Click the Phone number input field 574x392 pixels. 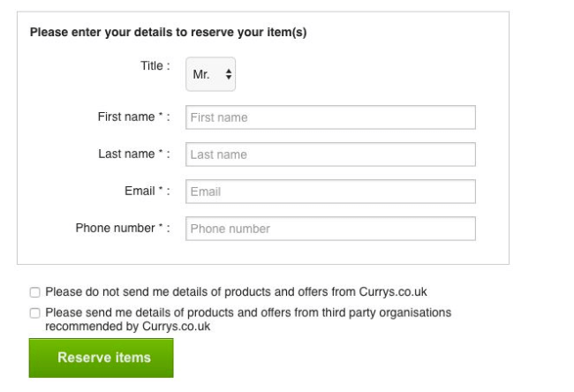pyautogui.click(x=330, y=229)
